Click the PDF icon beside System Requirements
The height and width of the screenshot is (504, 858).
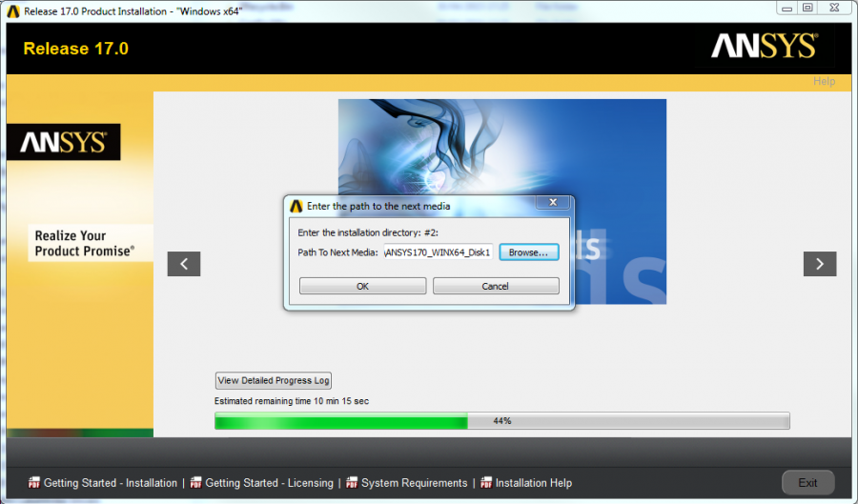pos(352,483)
